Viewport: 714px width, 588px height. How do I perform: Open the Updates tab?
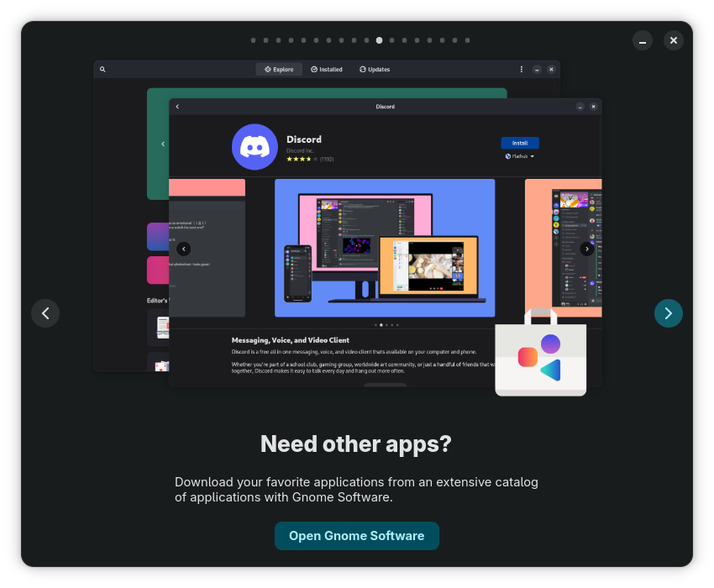click(x=375, y=70)
